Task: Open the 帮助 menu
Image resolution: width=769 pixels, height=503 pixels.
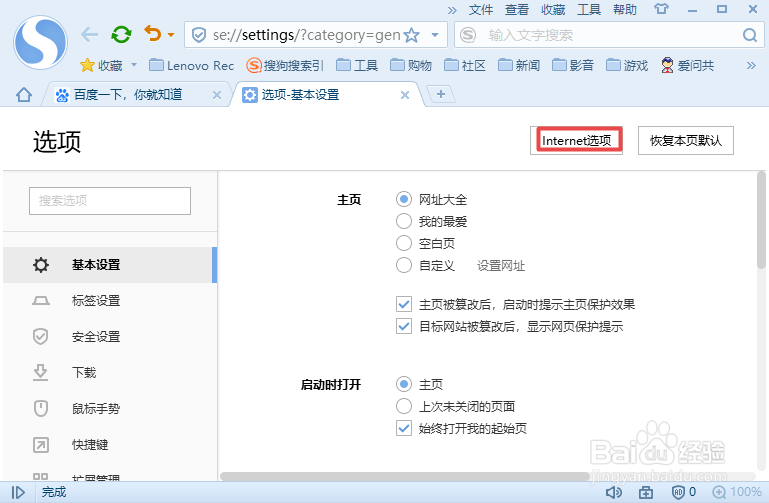Action: (x=625, y=10)
